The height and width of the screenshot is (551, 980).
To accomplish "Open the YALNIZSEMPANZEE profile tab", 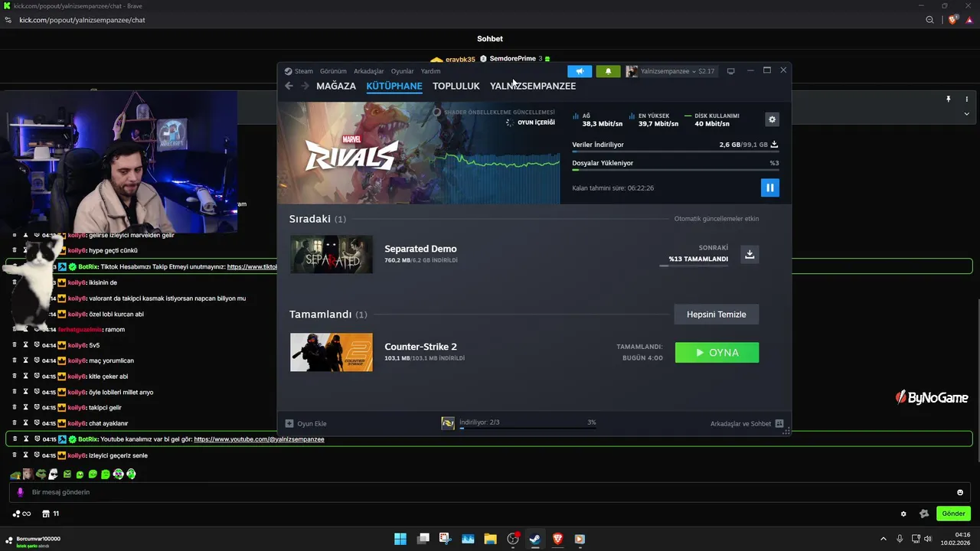I will click(533, 86).
